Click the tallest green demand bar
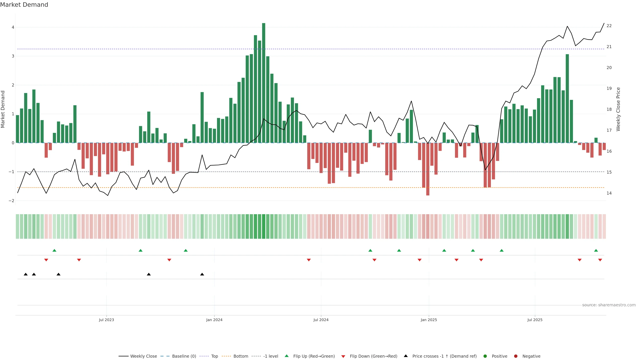This screenshot has height=362, width=644. pyautogui.click(x=263, y=82)
